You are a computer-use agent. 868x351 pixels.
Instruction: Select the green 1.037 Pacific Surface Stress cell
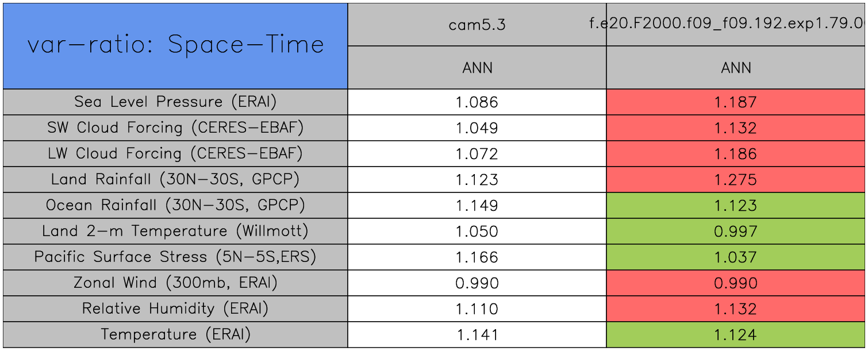tap(736, 257)
